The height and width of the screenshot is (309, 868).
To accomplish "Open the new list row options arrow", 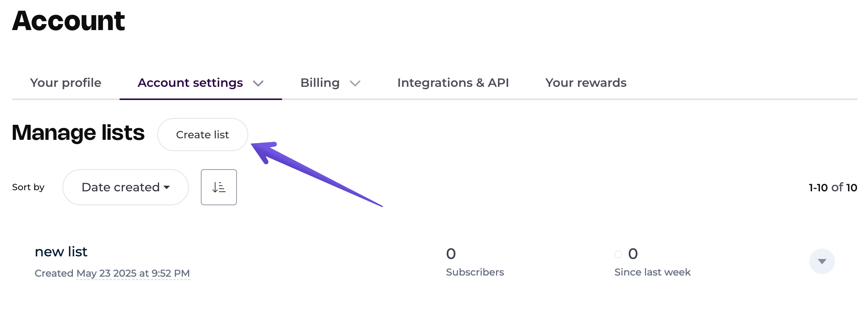I will 822,261.
